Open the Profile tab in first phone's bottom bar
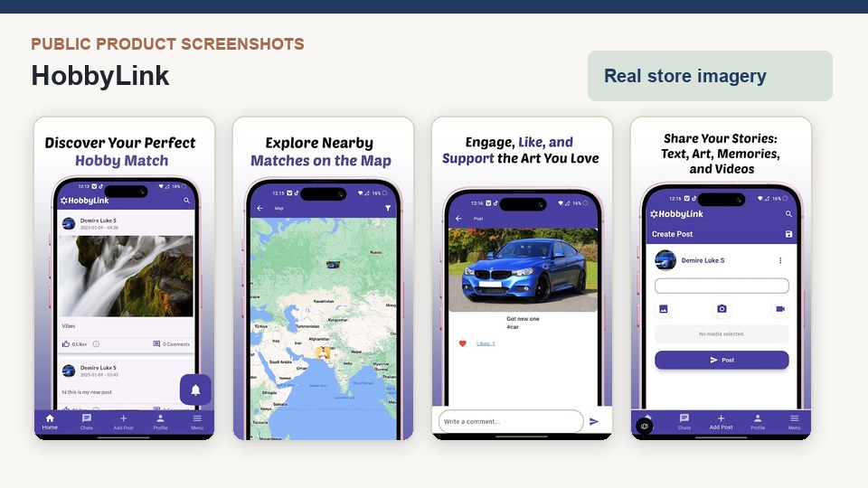This screenshot has width=868, height=488. point(160,422)
